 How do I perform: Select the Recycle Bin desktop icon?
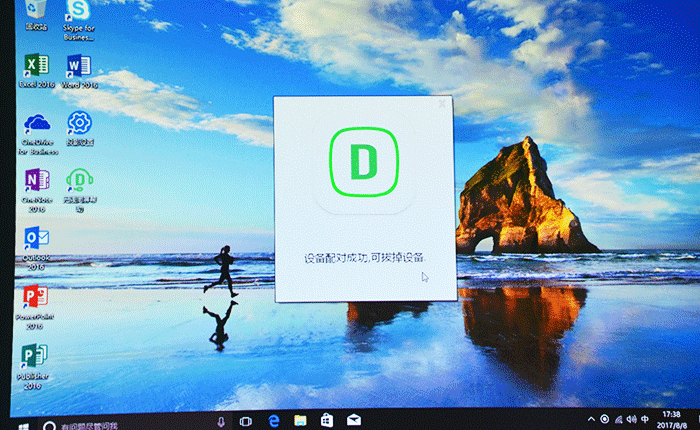click(x=36, y=10)
